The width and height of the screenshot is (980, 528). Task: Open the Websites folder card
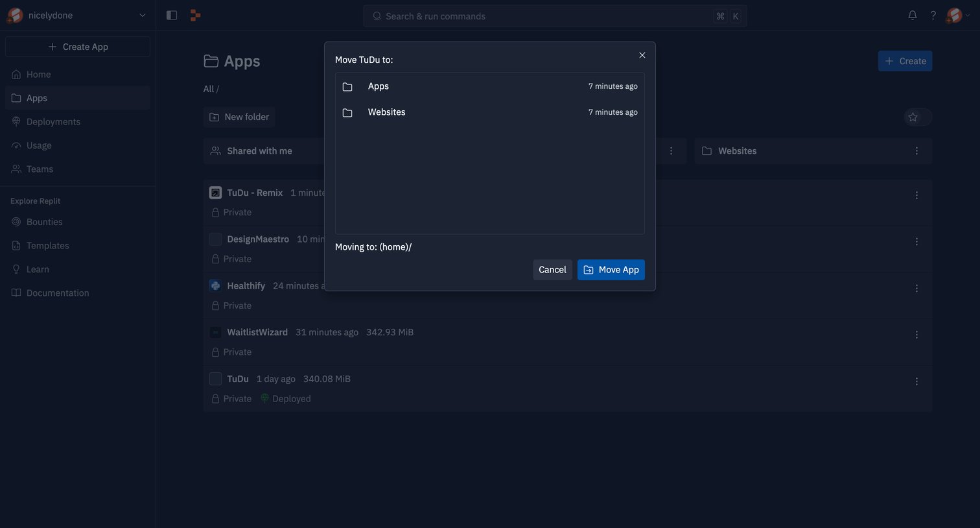click(x=813, y=151)
